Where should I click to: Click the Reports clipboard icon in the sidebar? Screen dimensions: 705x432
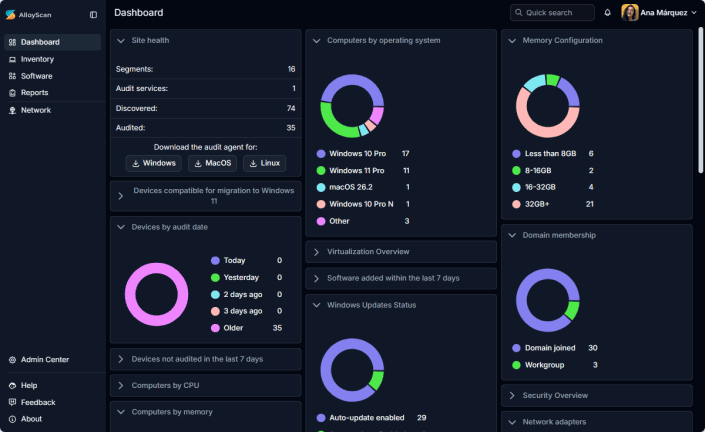(13, 93)
